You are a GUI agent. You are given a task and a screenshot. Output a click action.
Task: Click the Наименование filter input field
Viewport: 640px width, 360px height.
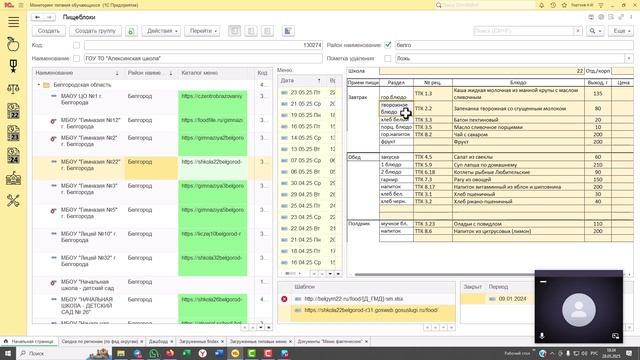pyautogui.click(x=203, y=59)
